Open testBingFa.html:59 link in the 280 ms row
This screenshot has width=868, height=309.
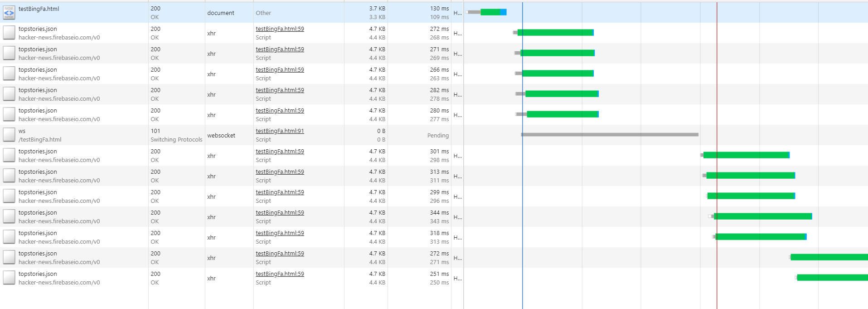280,111
